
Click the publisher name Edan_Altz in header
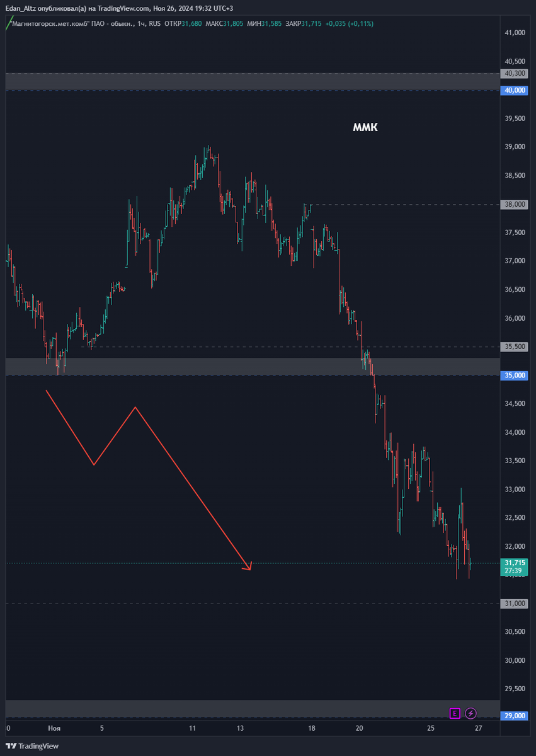20,8
